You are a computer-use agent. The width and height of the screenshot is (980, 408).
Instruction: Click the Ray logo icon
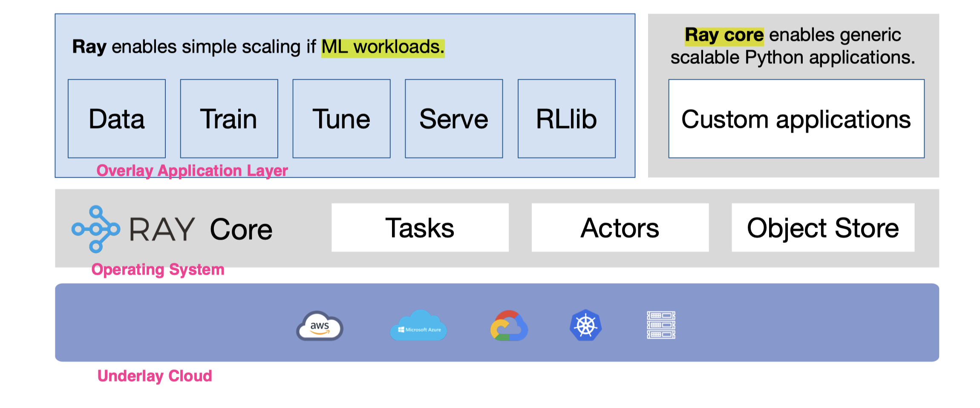coord(95,229)
